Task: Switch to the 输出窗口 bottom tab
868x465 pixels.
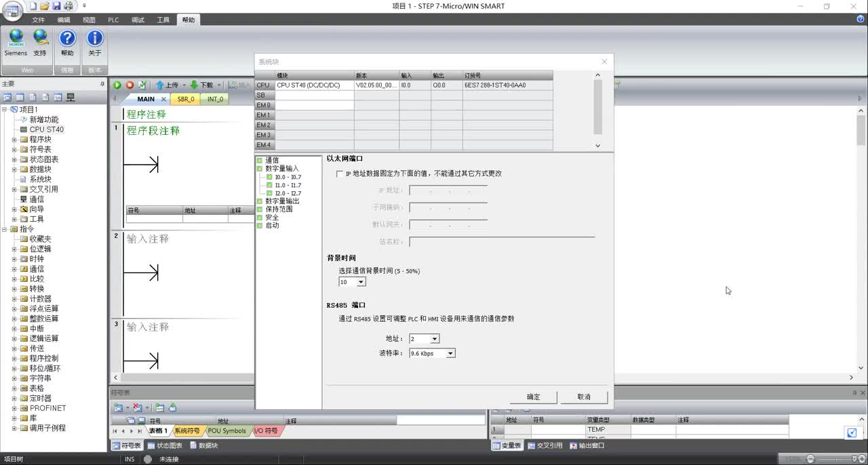Action: coord(587,446)
